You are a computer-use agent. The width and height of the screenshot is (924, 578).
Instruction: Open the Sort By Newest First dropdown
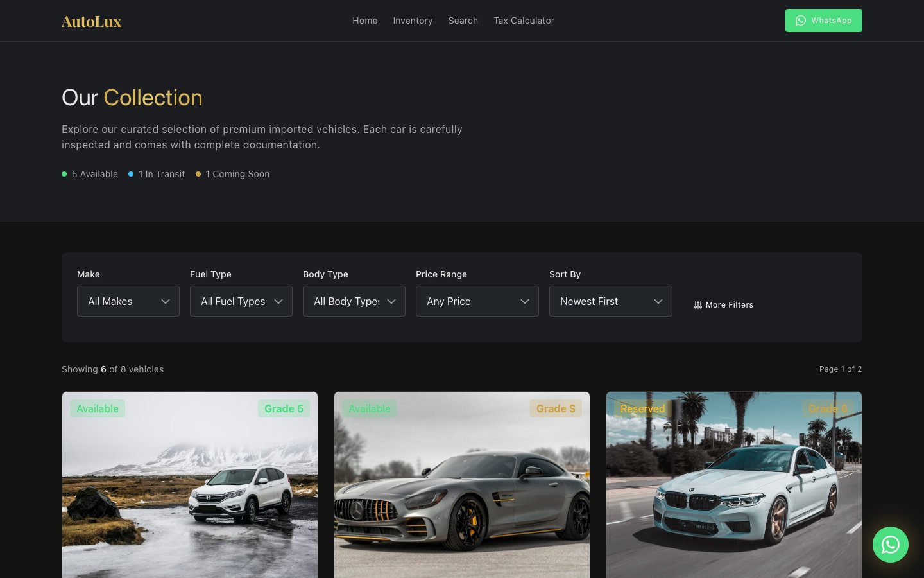click(611, 301)
